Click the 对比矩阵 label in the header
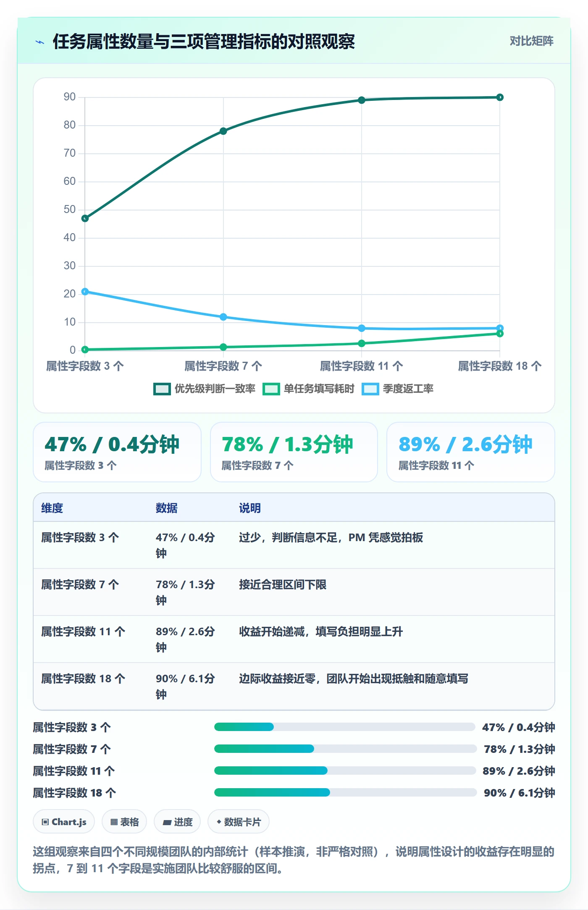Screen dimensions: 588x910 (x=531, y=41)
